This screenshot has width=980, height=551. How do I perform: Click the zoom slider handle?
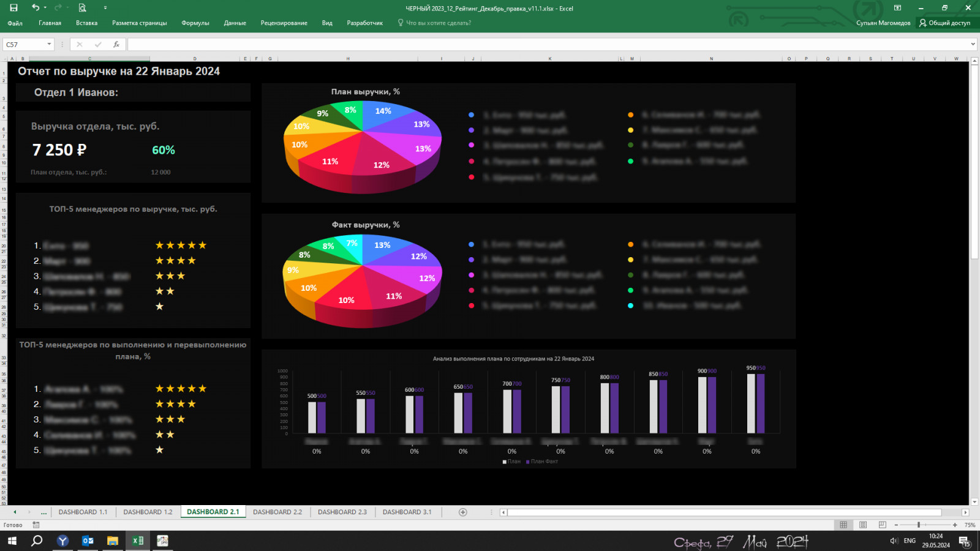point(918,525)
